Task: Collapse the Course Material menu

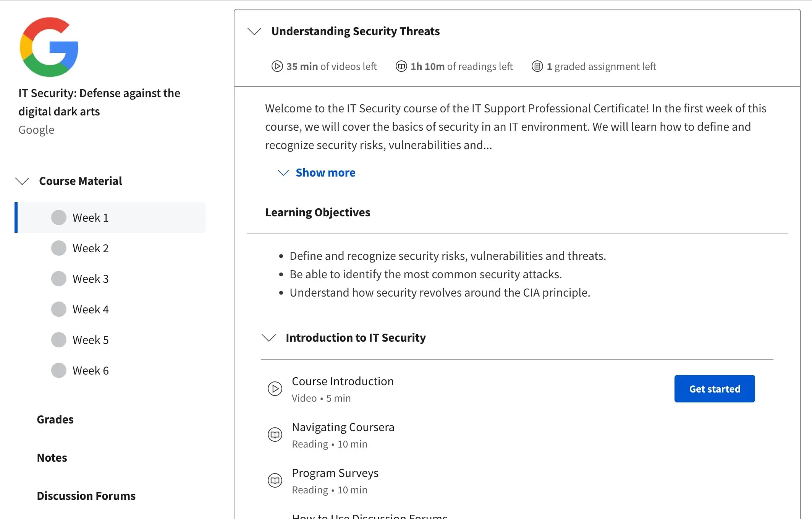Action: (x=22, y=181)
